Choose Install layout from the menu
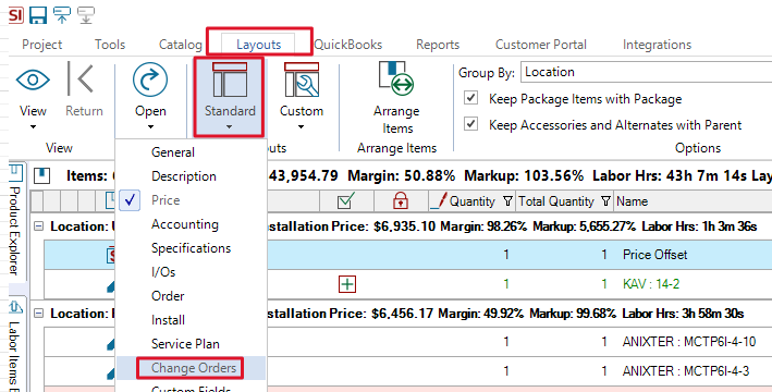This screenshot has width=772, height=392. (192, 320)
